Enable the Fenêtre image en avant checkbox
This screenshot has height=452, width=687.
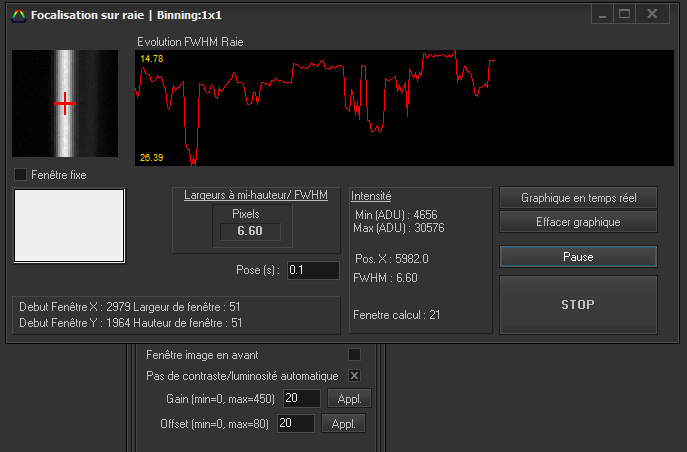354,354
